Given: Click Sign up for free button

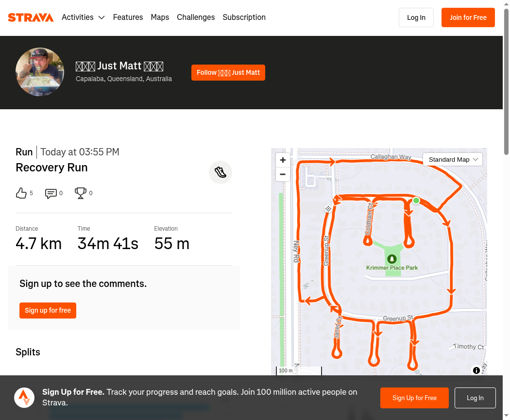Looking at the screenshot, I should coord(48,310).
